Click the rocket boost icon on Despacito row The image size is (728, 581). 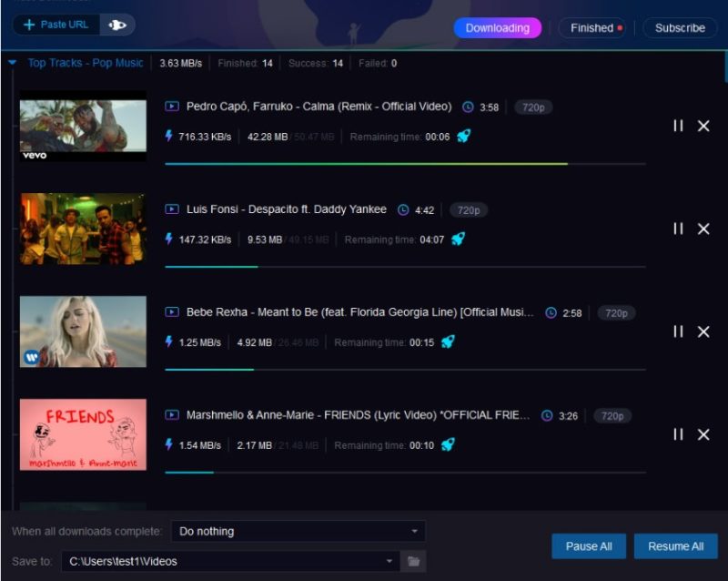(458, 239)
